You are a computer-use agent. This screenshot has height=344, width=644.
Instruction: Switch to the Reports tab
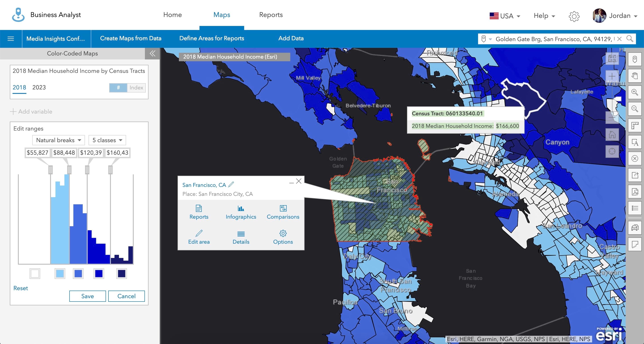[x=271, y=15]
